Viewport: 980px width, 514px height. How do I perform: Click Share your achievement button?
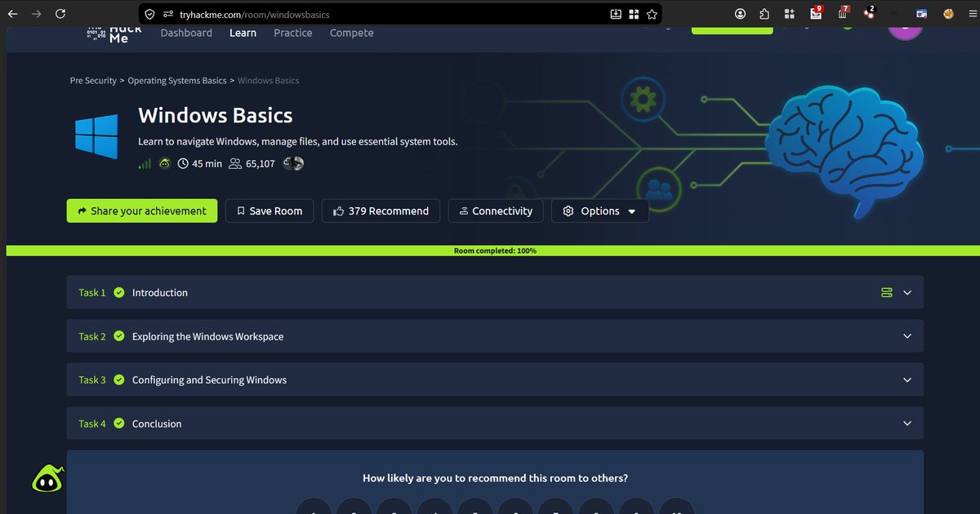(x=142, y=210)
